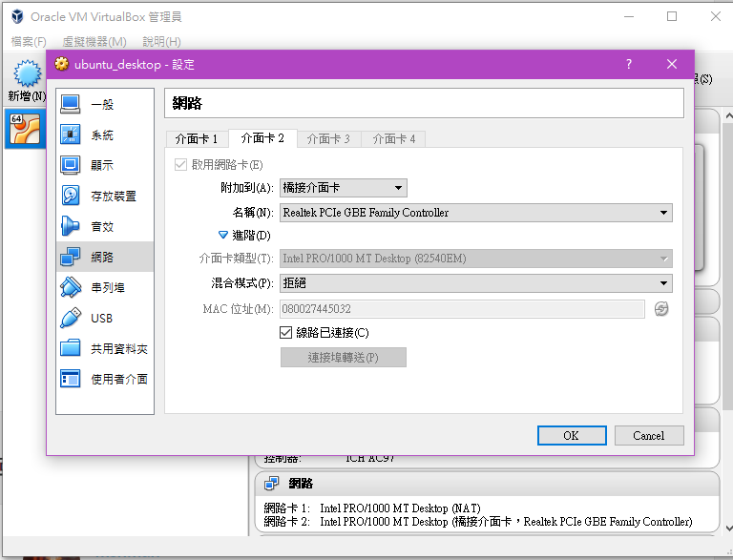Open the 音效 (Audio) speaker icon

pos(70,226)
